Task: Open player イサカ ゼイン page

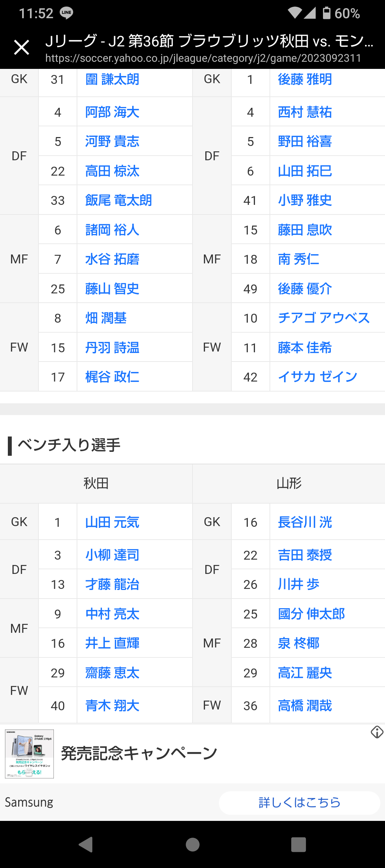Action: point(317,377)
